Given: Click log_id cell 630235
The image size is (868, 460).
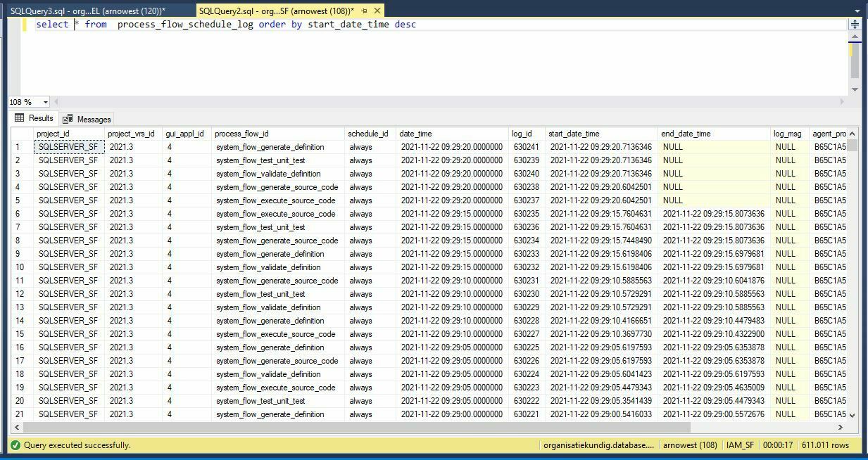Looking at the screenshot, I should 527,214.
